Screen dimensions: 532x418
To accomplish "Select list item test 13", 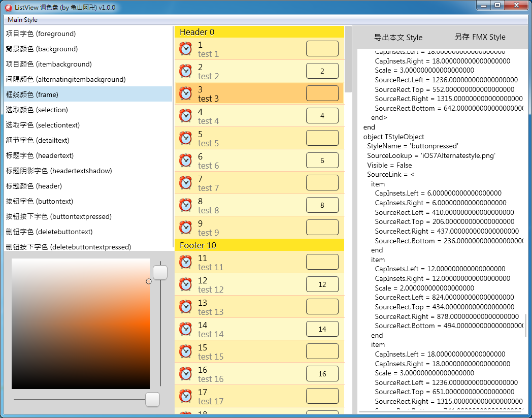I will point(259,307).
